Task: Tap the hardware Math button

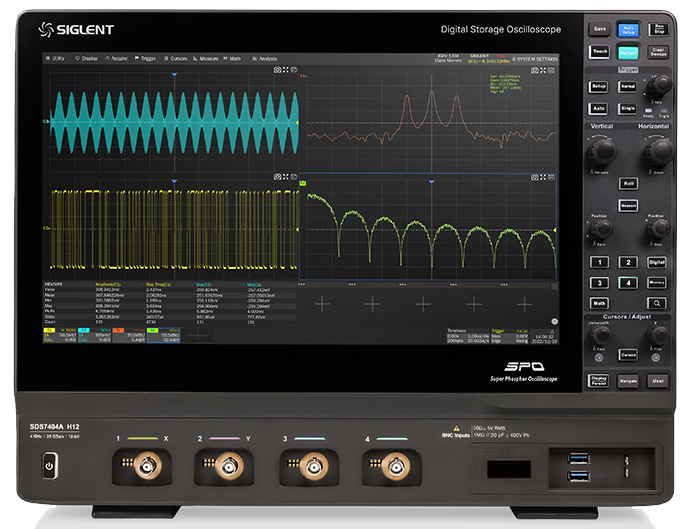Action: pos(599,303)
